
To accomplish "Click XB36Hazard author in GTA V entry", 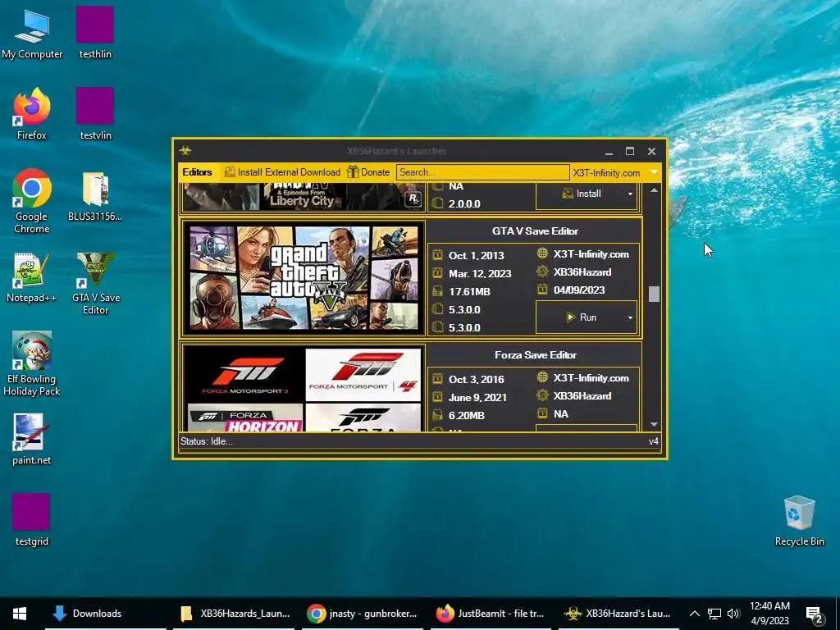I will click(582, 272).
